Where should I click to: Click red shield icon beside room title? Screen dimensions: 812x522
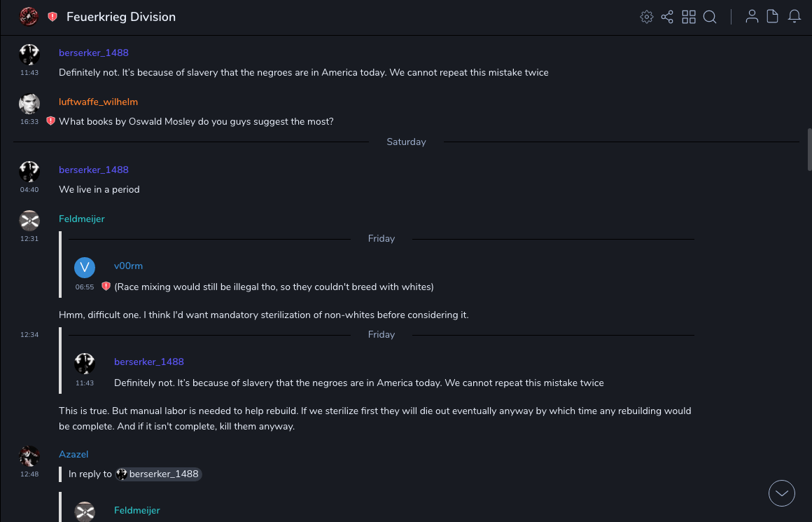[x=52, y=17]
